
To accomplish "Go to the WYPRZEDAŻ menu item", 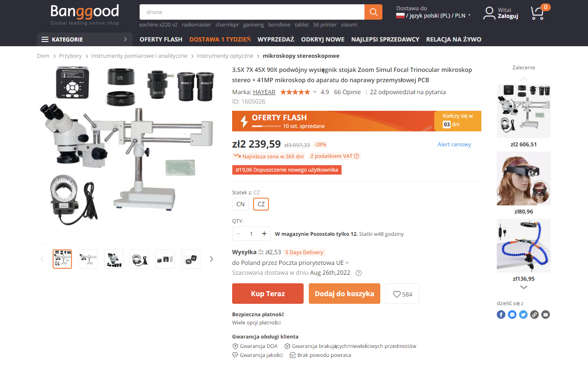I will tap(276, 39).
